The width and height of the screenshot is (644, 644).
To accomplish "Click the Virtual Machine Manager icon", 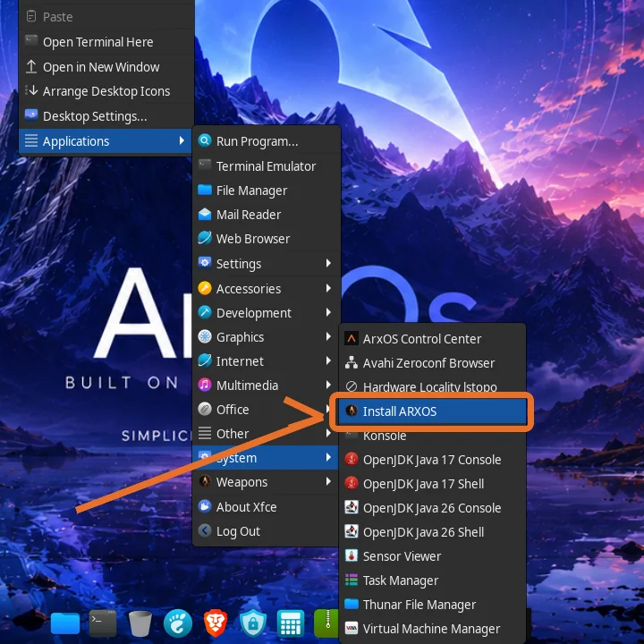I will (x=352, y=629).
